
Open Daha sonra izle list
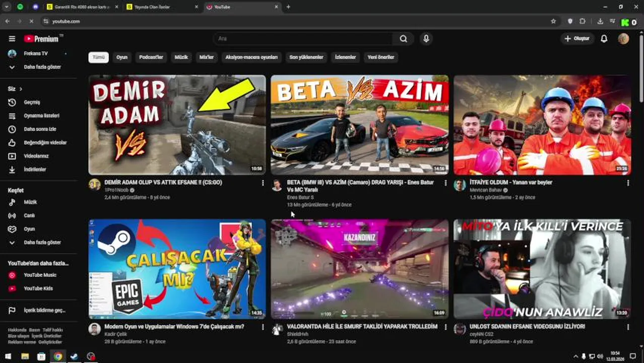[38, 129]
